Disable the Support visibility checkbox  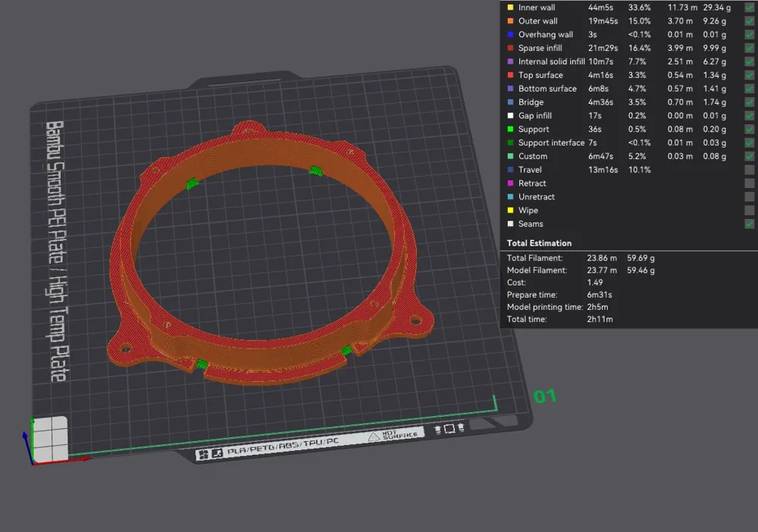click(749, 129)
